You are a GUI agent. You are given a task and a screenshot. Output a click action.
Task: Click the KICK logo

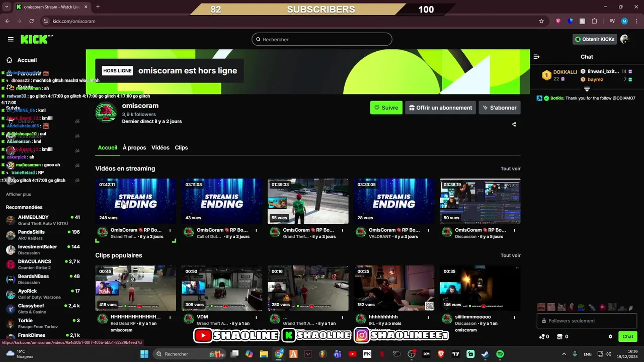[36, 39]
